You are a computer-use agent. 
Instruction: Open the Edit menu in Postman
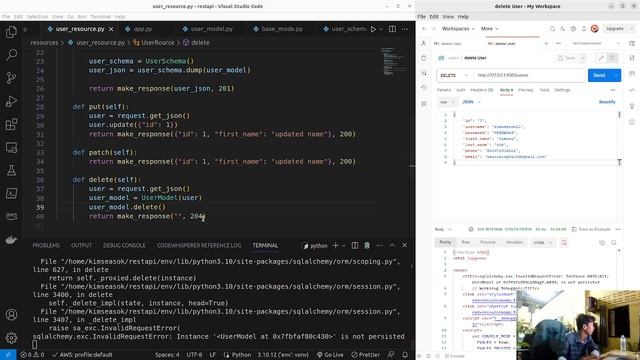pos(433,17)
